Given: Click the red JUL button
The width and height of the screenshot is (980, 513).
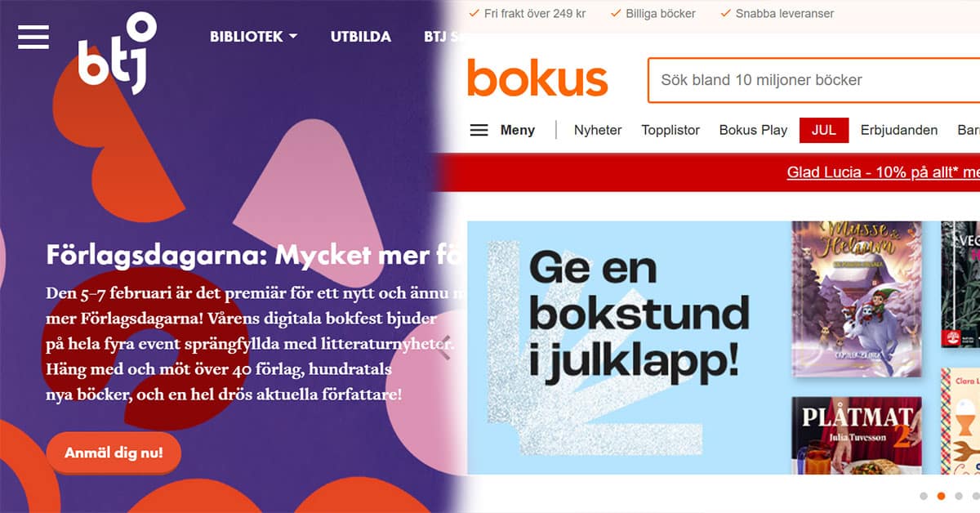Looking at the screenshot, I should (824, 130).
